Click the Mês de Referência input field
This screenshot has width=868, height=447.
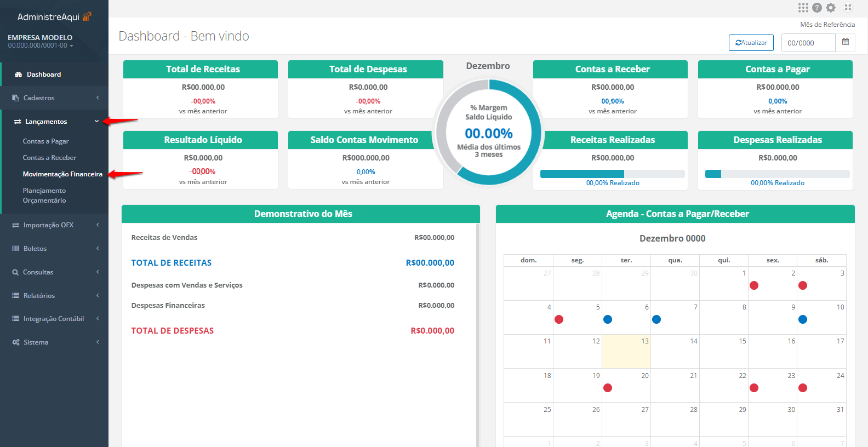tap(808, 43)
